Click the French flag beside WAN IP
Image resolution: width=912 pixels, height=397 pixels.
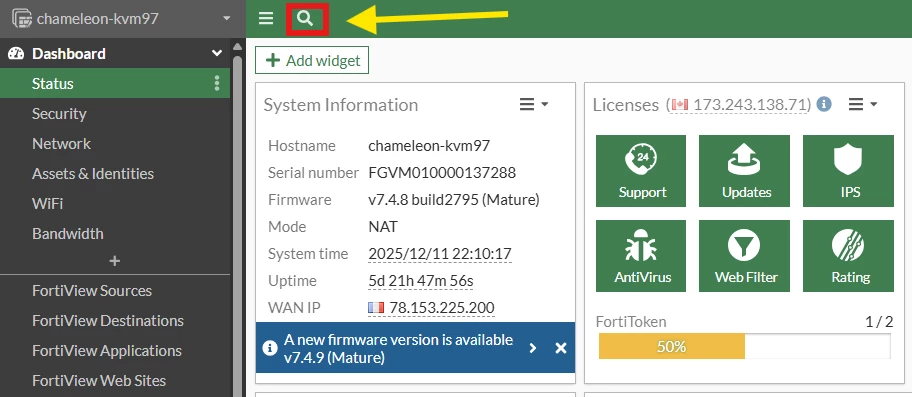376,307
